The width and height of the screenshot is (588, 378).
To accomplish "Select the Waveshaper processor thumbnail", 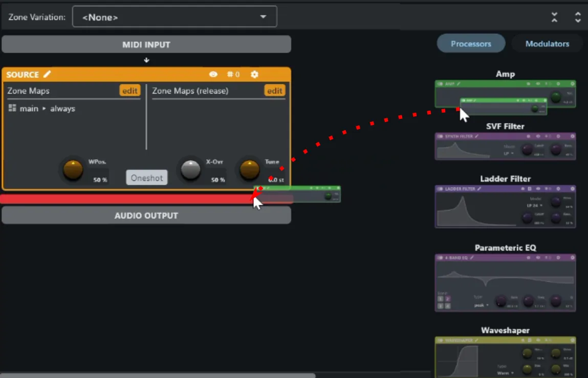I will [505, 358].
